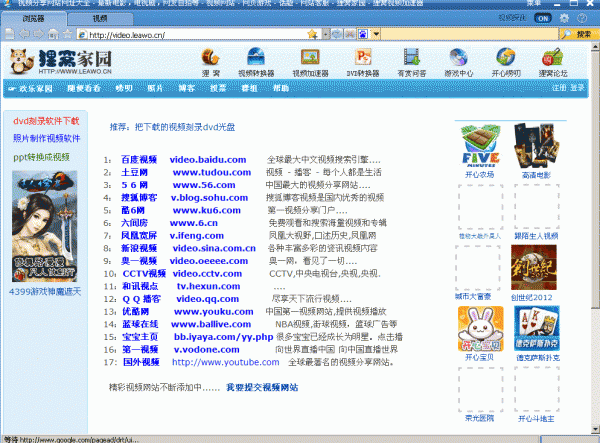Image resolution: width=600 pixels, height=443 pixels.
Task: Refresh the page with reload icon
Action: [x=336, y=34]
